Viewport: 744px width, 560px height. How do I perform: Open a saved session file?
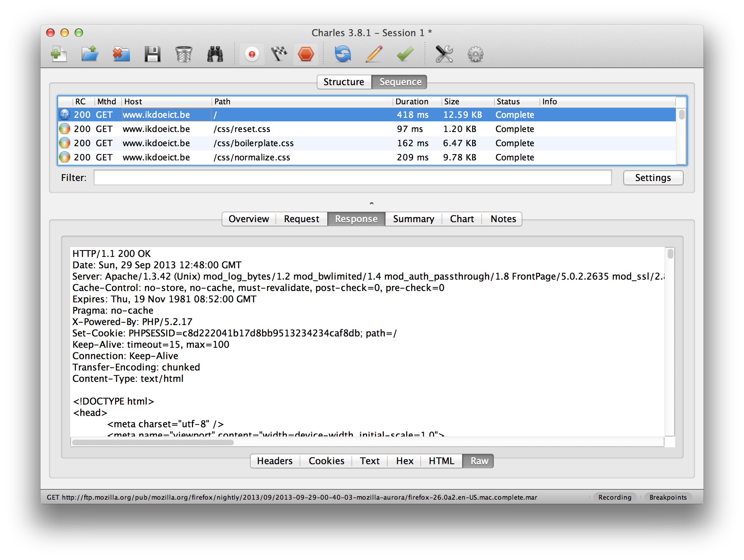click(90, 54)
